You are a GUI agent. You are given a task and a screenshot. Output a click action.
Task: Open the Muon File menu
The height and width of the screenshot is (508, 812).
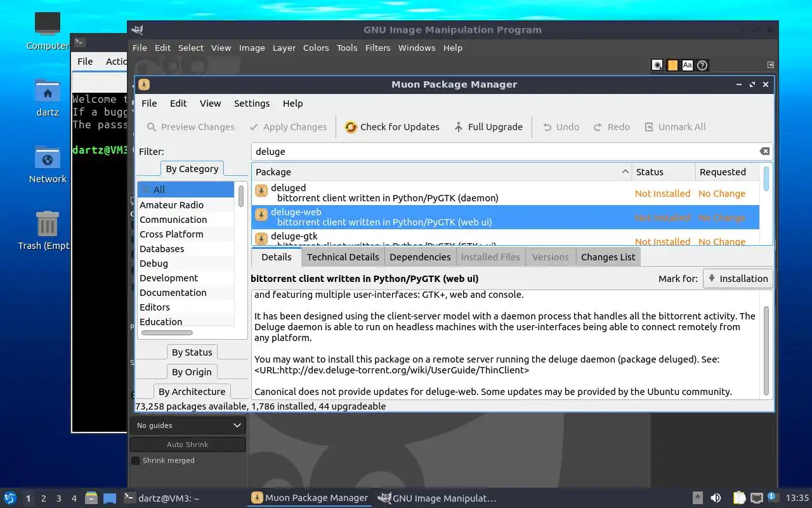pyautogui.click(x=149, y=104)
